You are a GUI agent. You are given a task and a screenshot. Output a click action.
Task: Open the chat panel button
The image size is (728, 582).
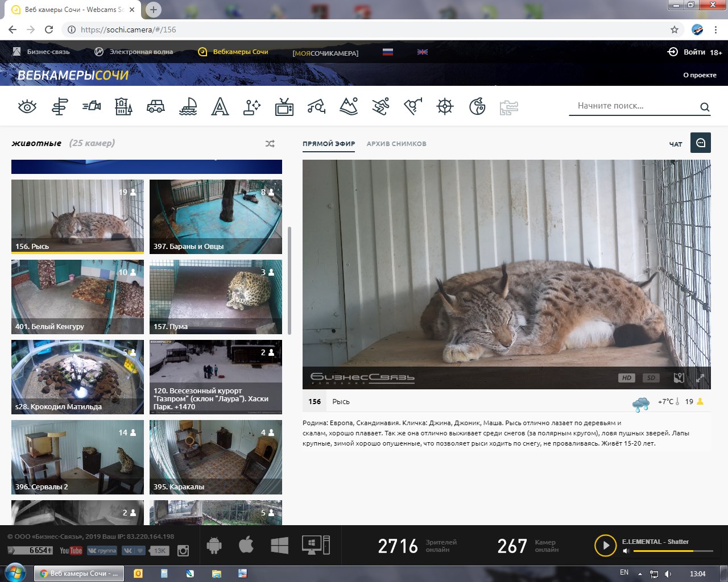pos(701,143)
